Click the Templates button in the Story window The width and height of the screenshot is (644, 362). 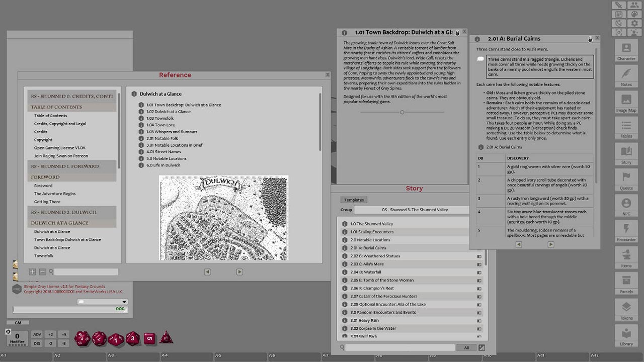pyautogui.click(x=354, y=200)
